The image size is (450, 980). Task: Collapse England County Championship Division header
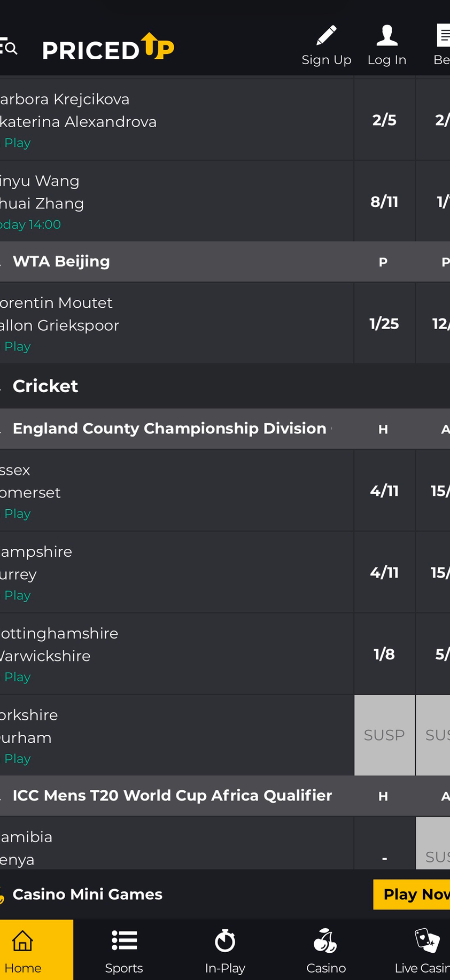click(x=169, y=429)
